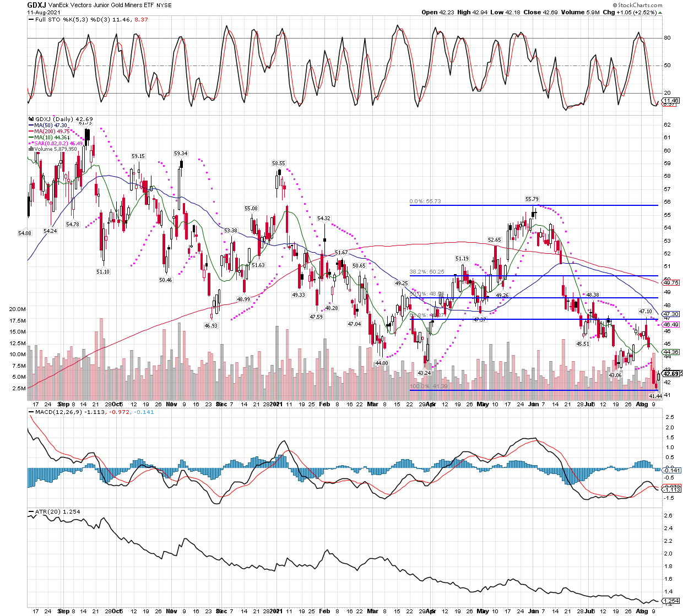The height and width of the screenshot is (616, 683).
Task: Click the 52.65 price label
Action: [x=495, y=240]
